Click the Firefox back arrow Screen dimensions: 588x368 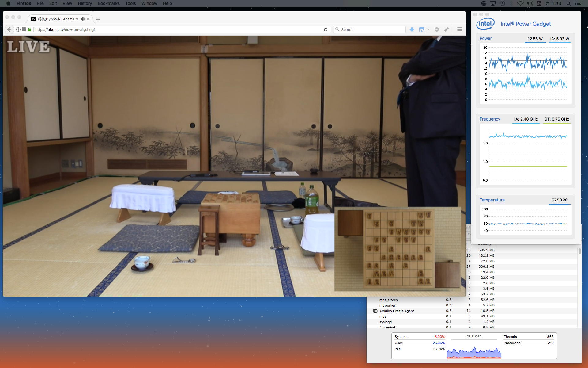click(x=9, y=29)
